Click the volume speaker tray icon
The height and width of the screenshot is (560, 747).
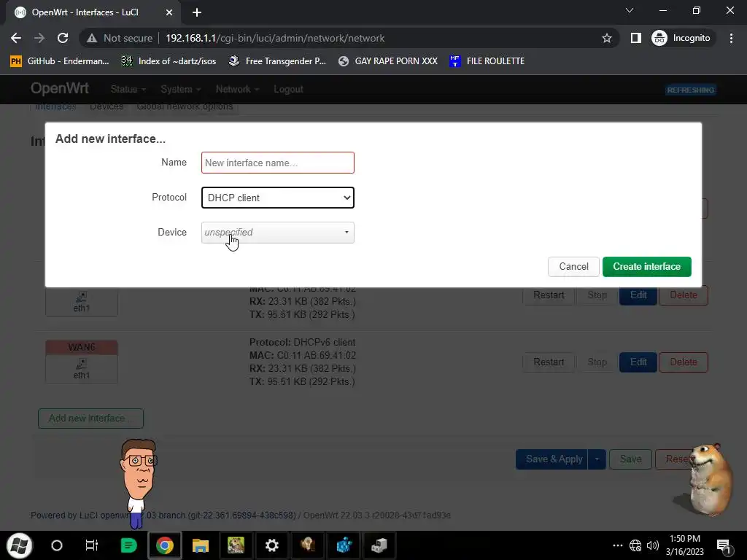coord(653,545)
